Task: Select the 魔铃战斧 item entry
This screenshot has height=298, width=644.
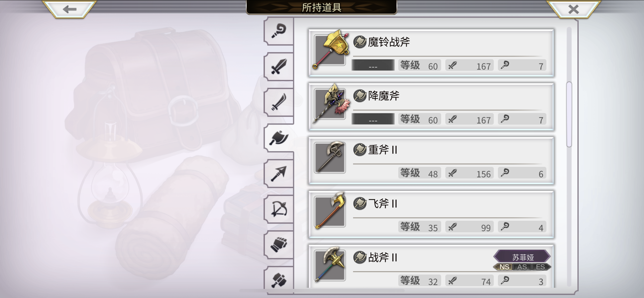Action: (x=431, y=53)
